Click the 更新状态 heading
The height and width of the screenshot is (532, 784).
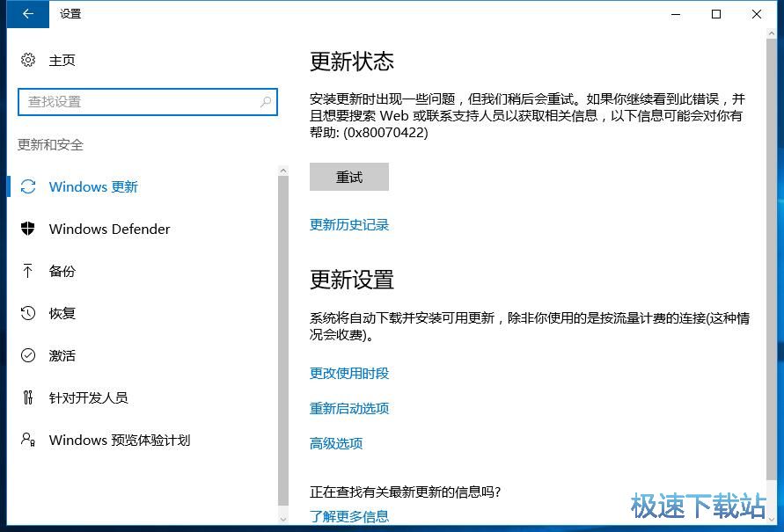[x=352, y=62]
